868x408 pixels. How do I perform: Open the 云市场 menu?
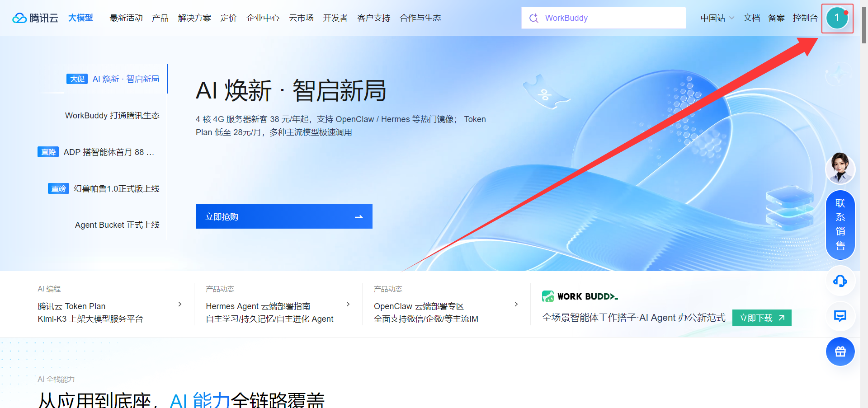coord(302,18)
